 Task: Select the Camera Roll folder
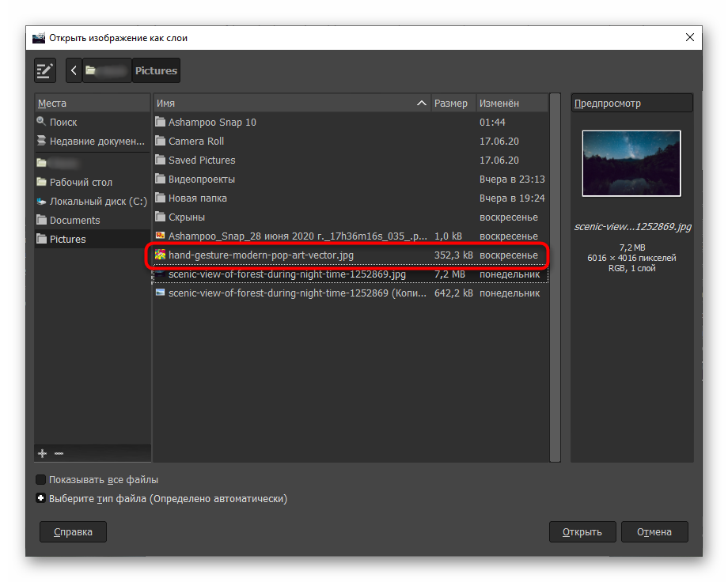click(x=351, y=141)
